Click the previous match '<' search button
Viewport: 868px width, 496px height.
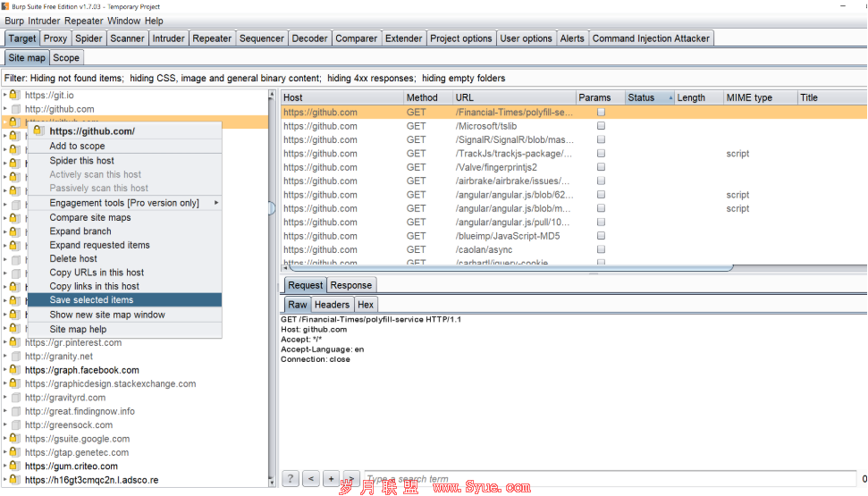point(311,479)
